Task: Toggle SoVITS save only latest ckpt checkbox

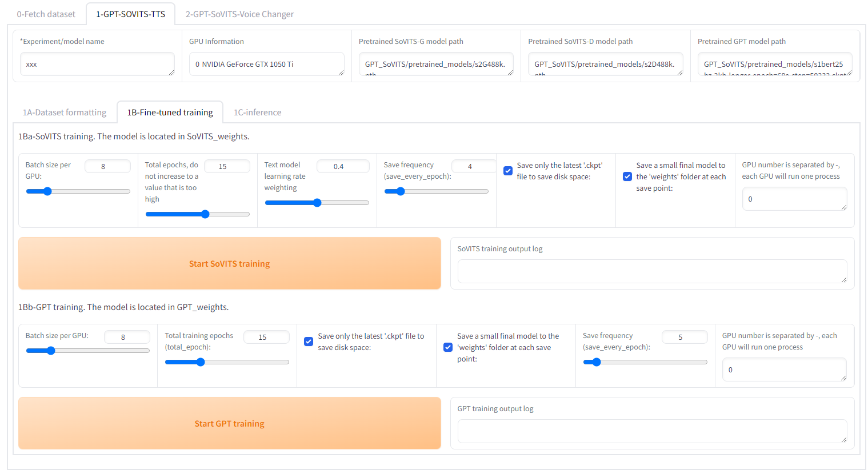Action: (507, 171)
